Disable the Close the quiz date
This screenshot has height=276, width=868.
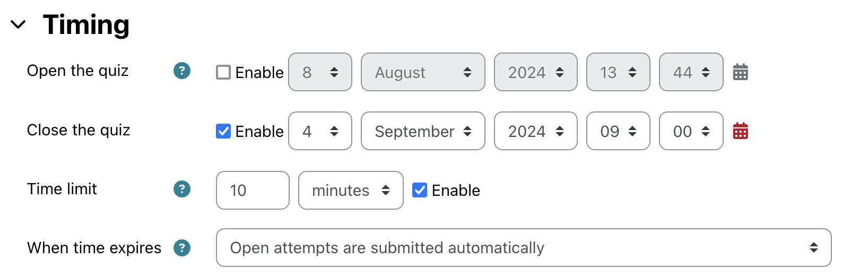223,131
